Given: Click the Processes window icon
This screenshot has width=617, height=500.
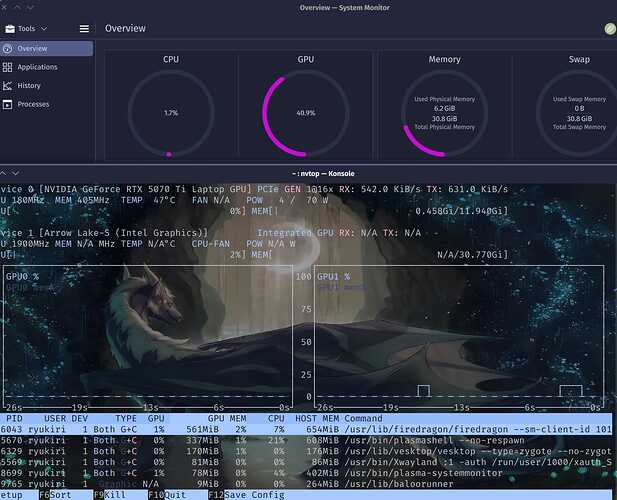Looking at the screenshot, I should (7, 104).
